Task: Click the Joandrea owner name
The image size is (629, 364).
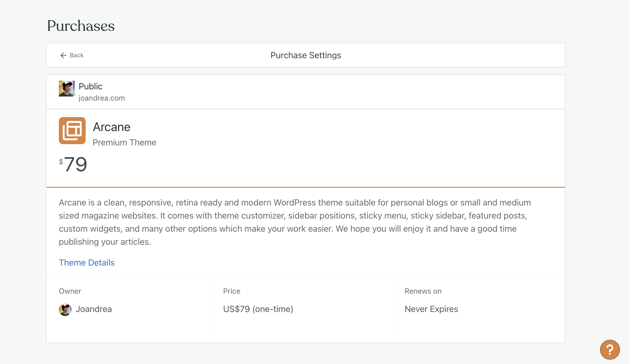Action: [94, 309]
